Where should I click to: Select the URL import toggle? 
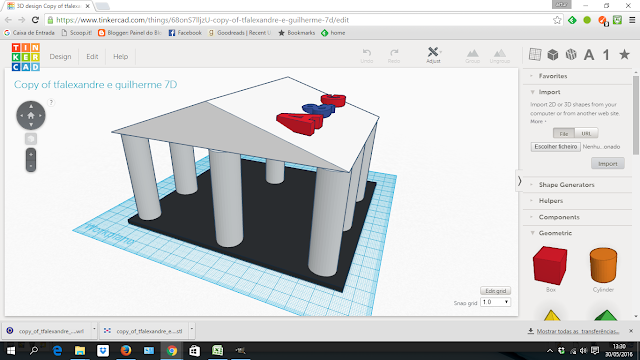coord(586,133)
